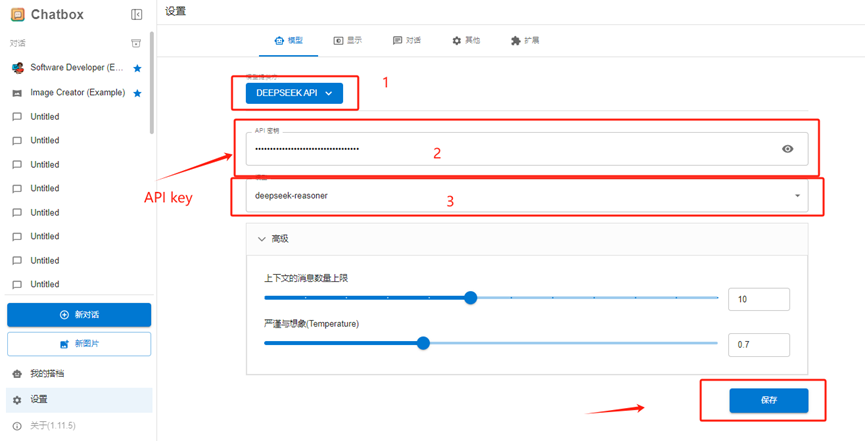This screenshot has height=441, width=865.
Task: Open the deepseek-reasoner model dropdown
Action: (x=527, y=195)
